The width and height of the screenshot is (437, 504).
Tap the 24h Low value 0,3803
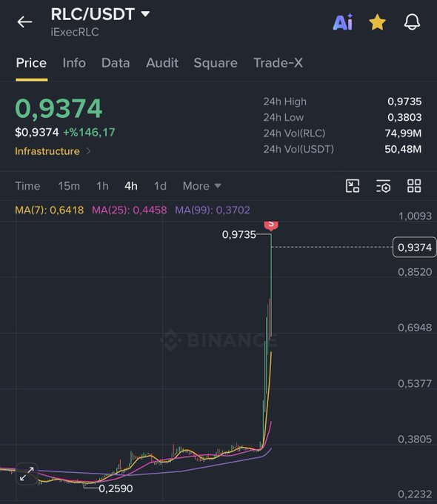[x=404, y=117]
